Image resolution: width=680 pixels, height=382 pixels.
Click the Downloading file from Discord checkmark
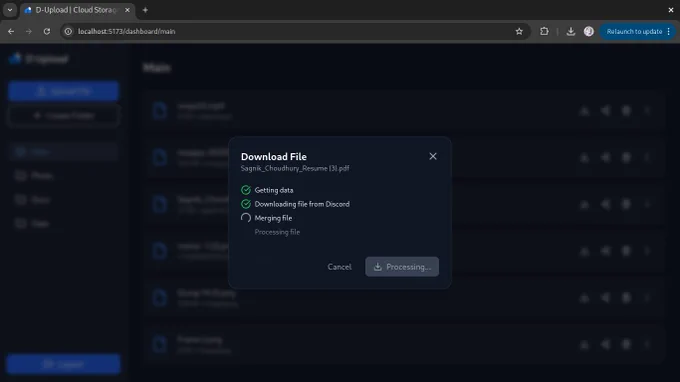(246, 204)
